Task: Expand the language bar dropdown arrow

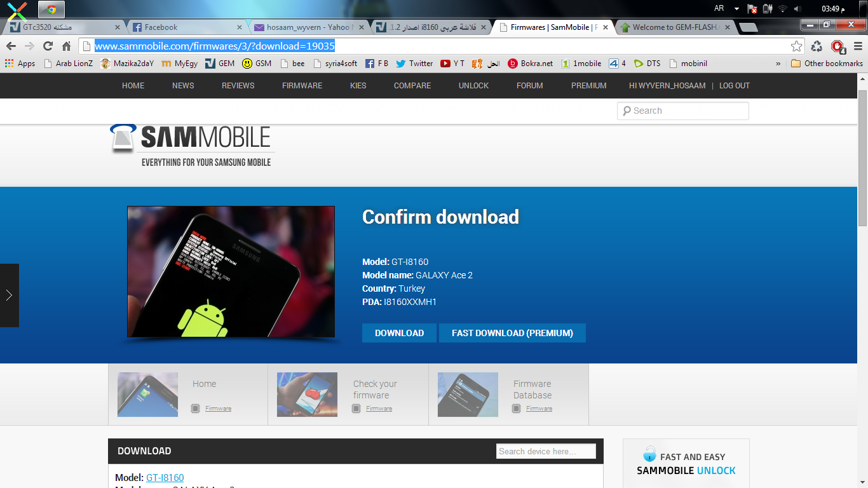Action: click(x=736, y=9)
